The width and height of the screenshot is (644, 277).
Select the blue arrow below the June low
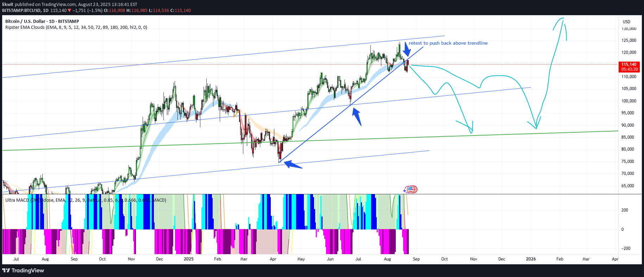357,117
